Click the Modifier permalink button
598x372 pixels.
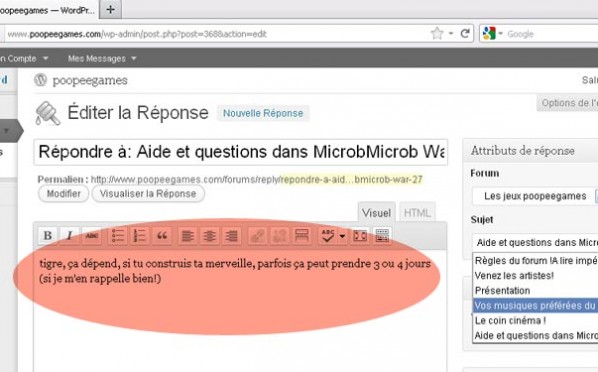64,194
